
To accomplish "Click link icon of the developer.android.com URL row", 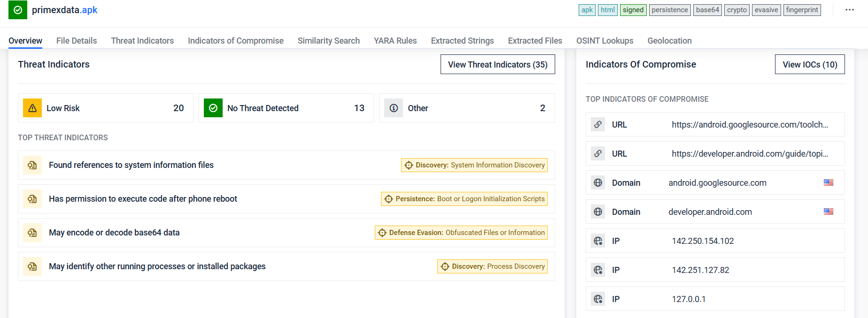I will pyautogui.click(x=598, y=153).
